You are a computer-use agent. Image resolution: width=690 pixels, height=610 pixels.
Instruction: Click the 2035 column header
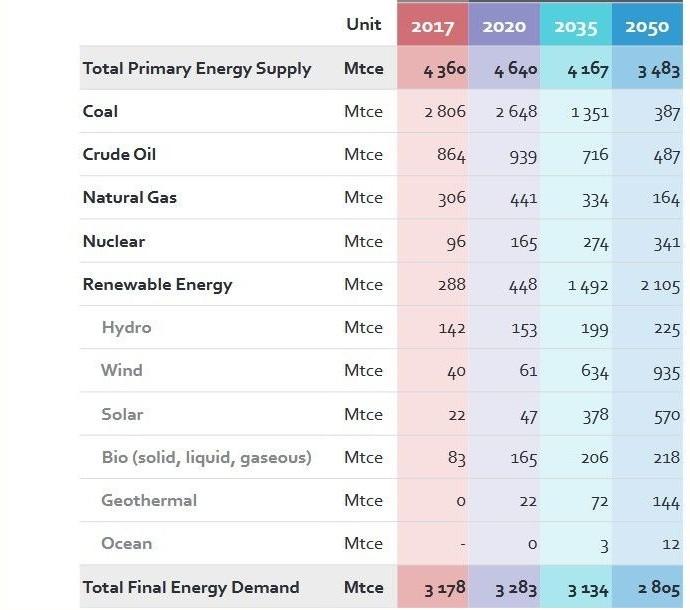pos(576,26)
